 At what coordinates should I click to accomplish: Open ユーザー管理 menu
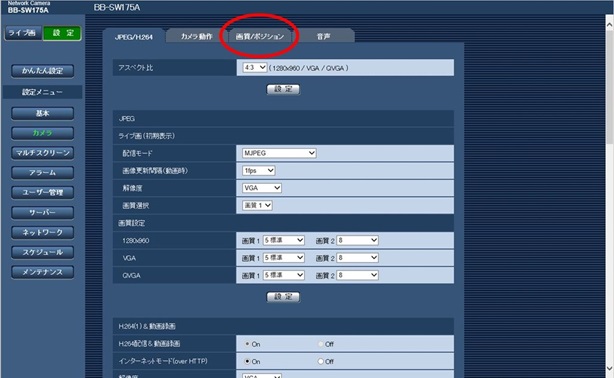pos(42,193)
